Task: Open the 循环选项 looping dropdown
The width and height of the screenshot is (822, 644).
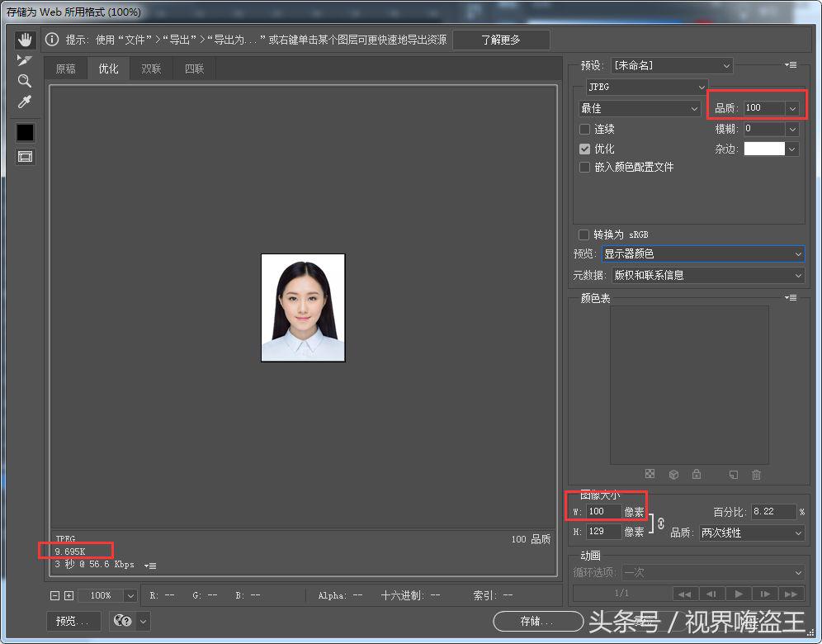Action: pyautogui.click(x=713, y=573)
